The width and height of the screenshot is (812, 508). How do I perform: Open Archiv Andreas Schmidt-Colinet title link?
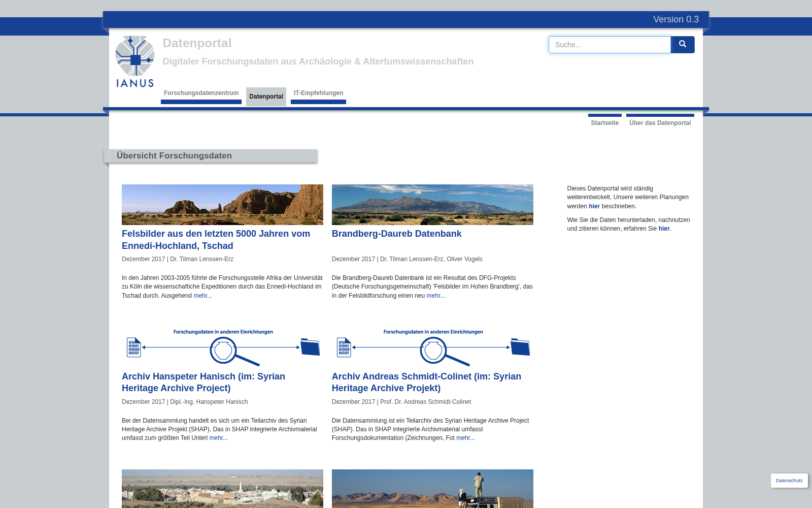pos(426,382)
